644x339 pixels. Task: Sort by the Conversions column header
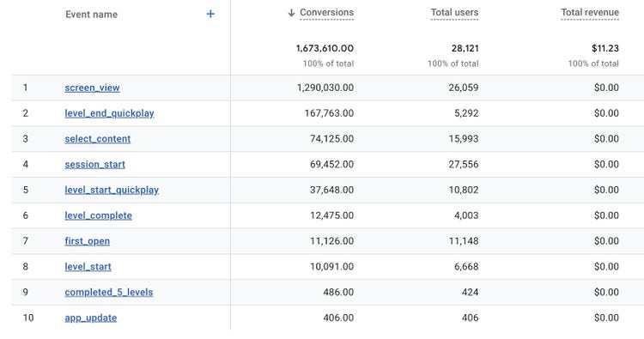click(x=326, y=12)
